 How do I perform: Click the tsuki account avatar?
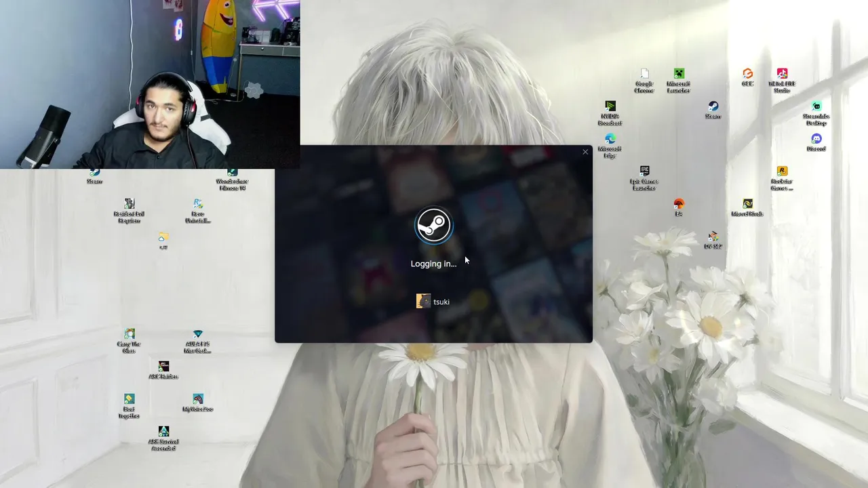click(423, 302)
